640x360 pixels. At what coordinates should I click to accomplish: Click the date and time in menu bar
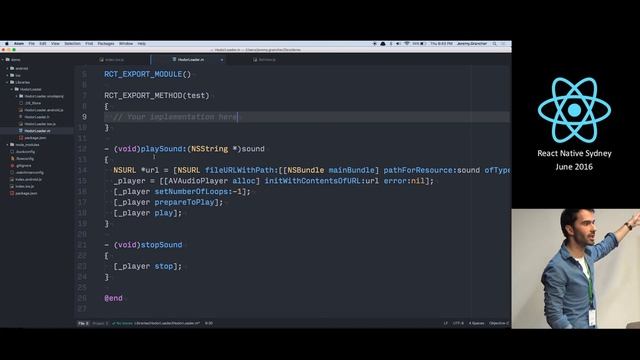coord(441,44)
